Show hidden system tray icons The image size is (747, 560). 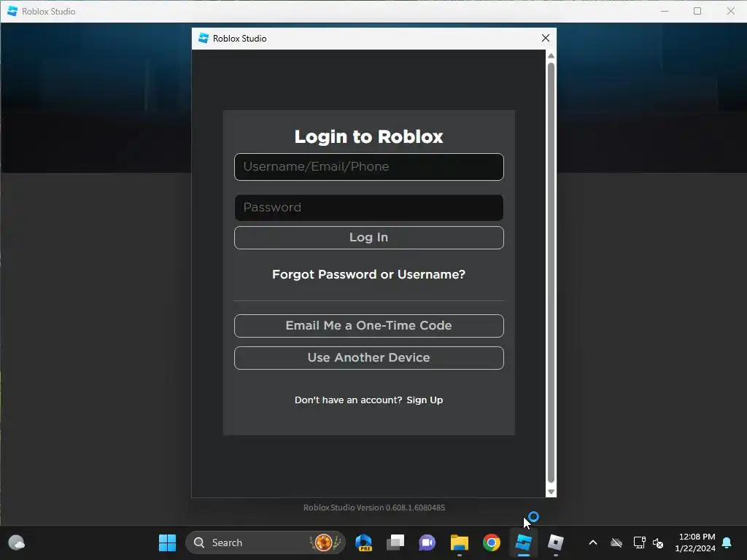[x=593, y=542]
